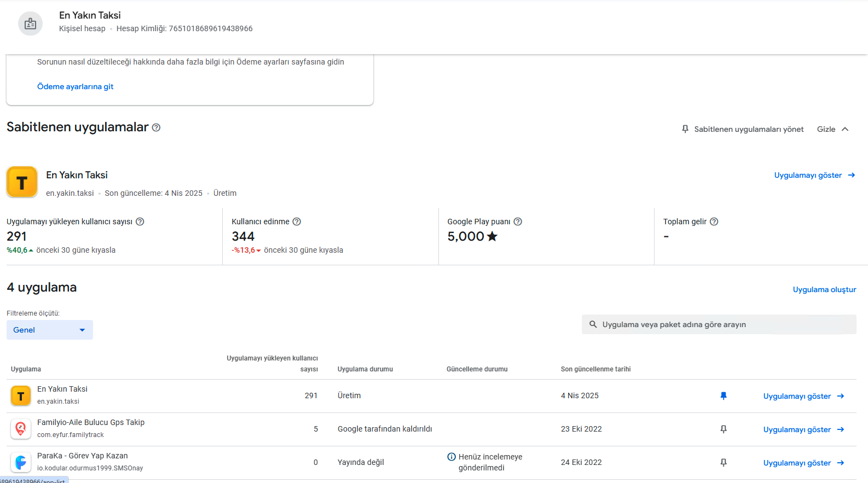The image size is (868, 483).
Task: Click com.eyfur.familytrack package name
Action: [x=71, y=435]
